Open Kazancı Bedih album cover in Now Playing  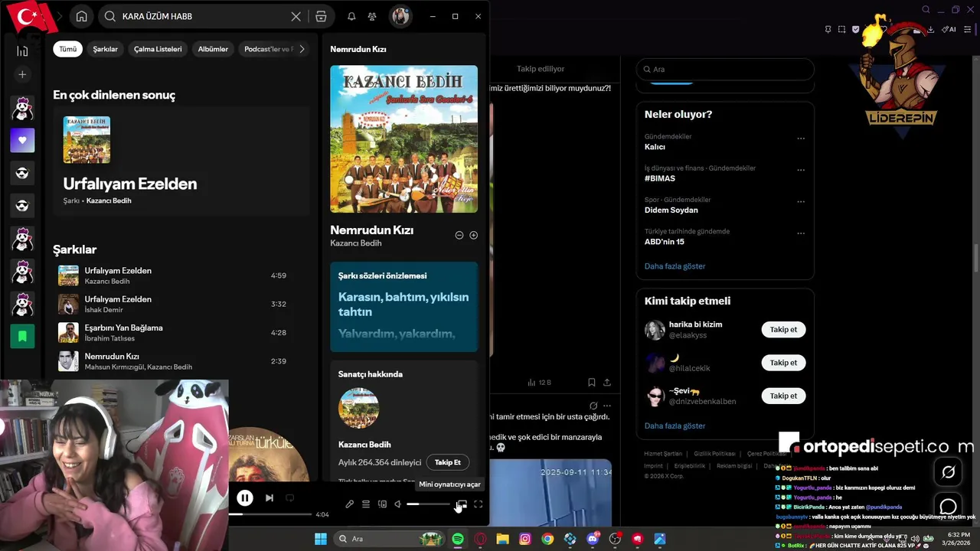[x=403, y=139]
